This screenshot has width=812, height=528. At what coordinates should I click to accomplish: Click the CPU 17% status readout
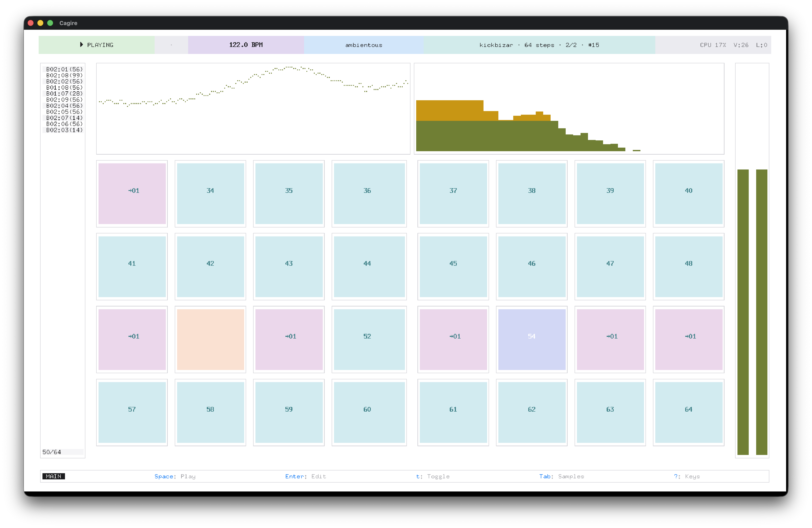pos(713,45)
